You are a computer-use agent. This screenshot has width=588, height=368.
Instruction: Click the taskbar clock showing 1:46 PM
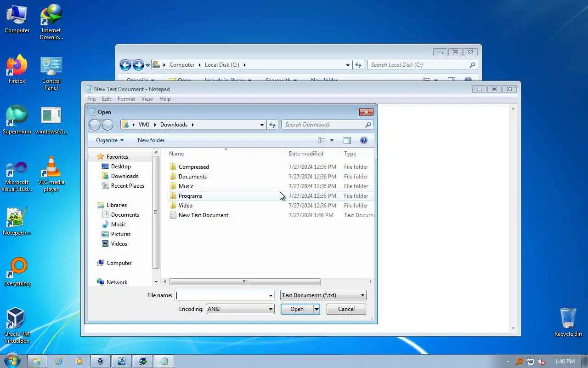tap(565, 362)
